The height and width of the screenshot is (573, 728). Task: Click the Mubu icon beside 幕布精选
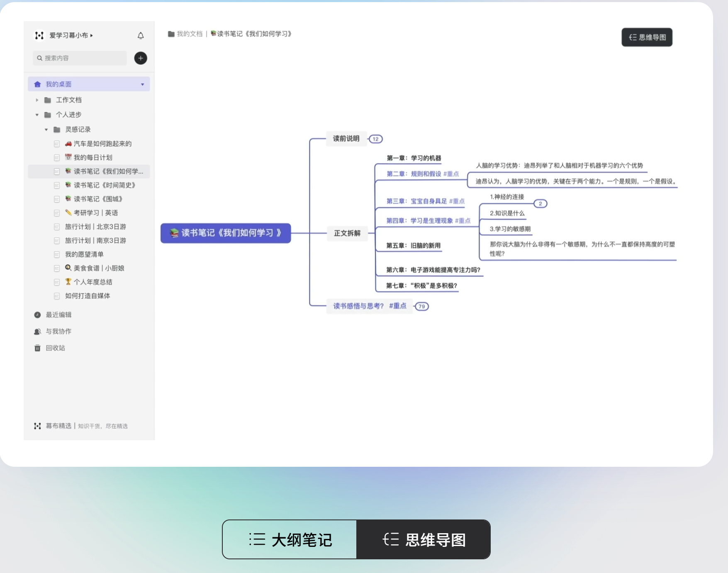[x=37, y=426]
